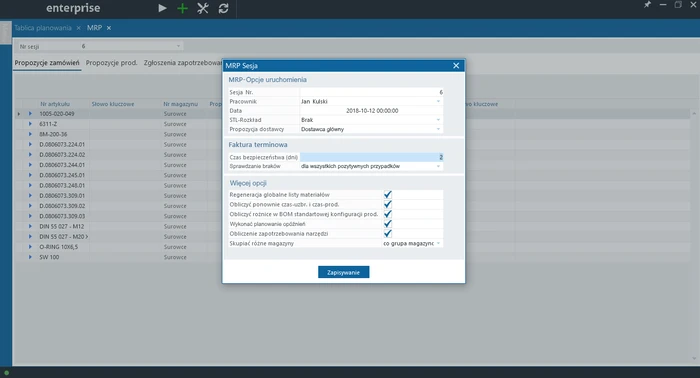Image resolution: width=700 pixels, height=378 pixels.
Task: Click the Zapisywanie button
Action: tap(343, 272)
